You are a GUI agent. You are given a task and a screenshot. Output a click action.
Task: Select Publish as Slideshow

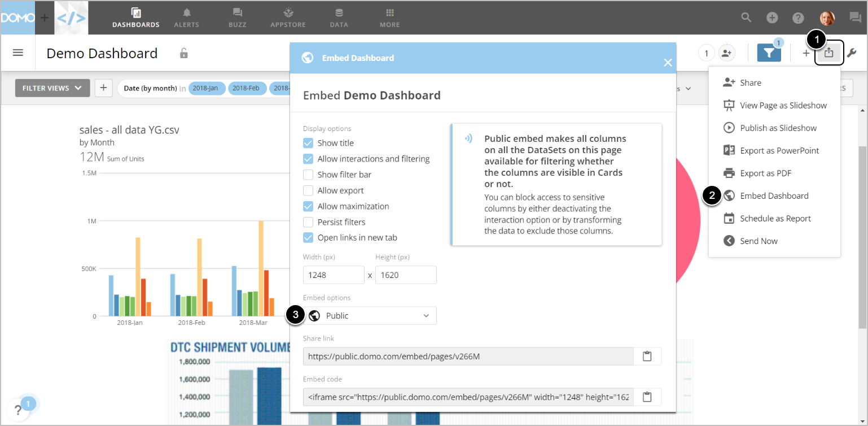point(774,128)
